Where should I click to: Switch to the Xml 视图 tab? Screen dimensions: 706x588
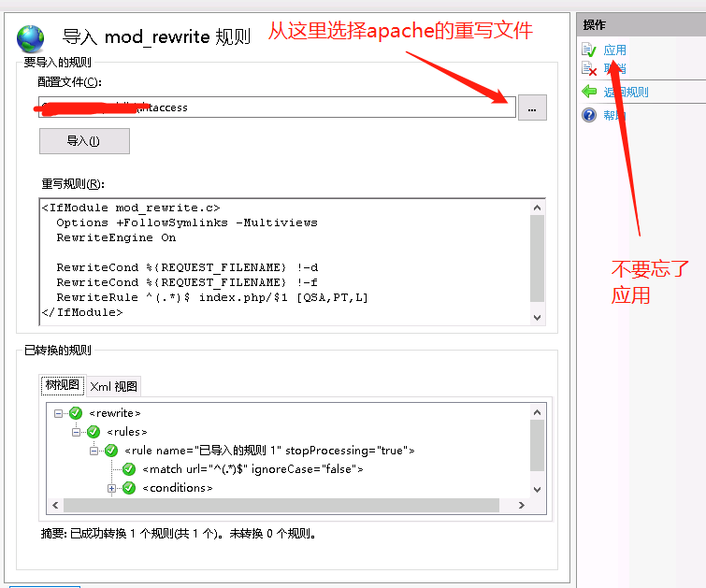pyautogui.click(x=113, y=386)
